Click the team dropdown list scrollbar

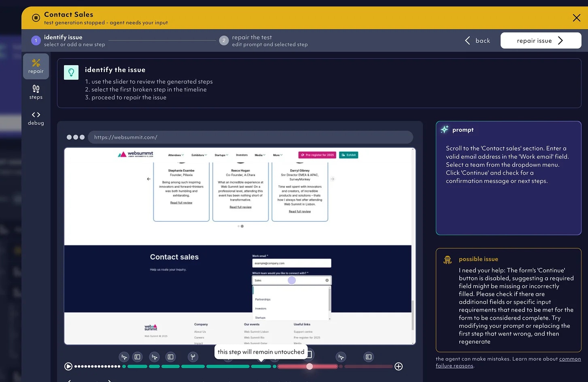[x=330, y=299]
